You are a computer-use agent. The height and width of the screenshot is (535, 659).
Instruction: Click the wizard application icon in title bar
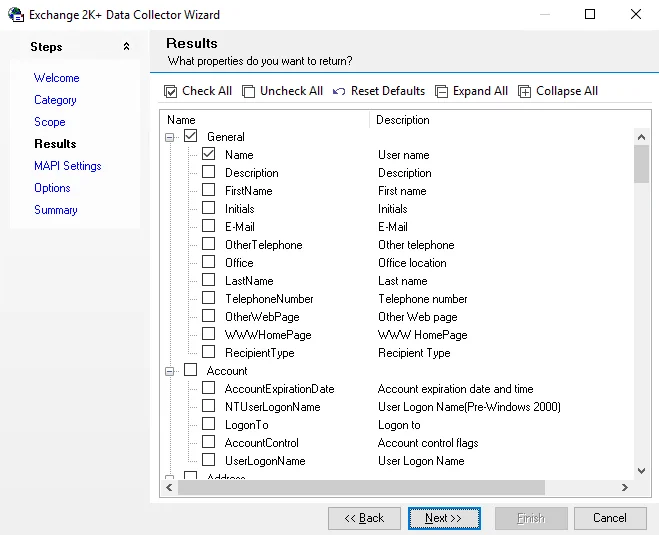tap(16, 15)
